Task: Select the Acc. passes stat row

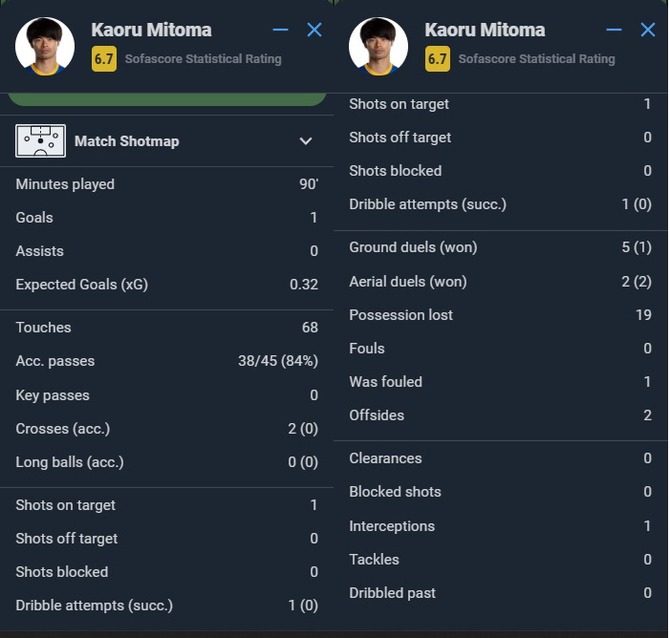Action: click(167, 361)
